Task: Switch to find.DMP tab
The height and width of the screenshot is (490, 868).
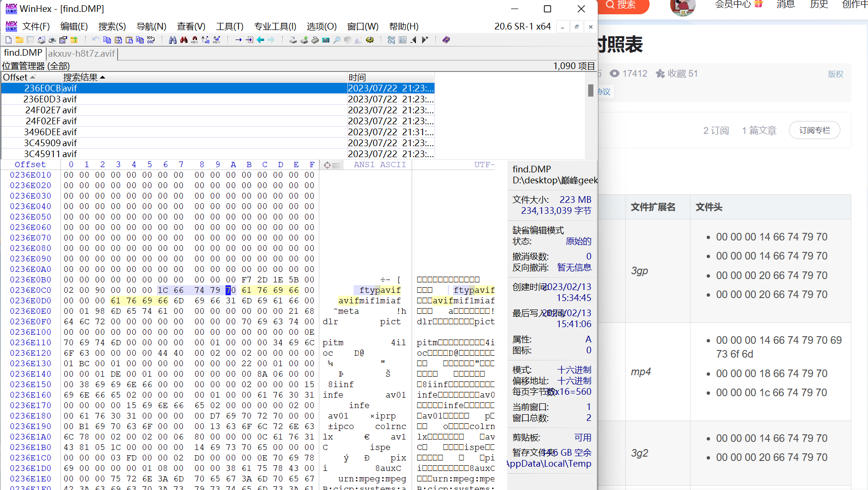Action: coord(23,53)
